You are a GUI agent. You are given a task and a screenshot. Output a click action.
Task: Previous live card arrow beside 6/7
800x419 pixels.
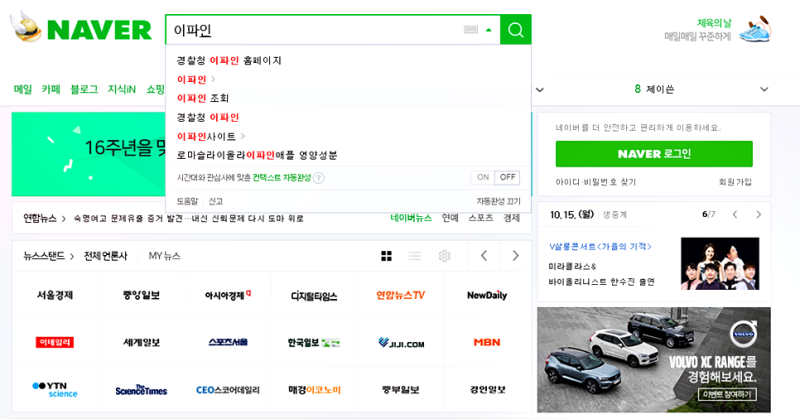click(x=735, y=214)
